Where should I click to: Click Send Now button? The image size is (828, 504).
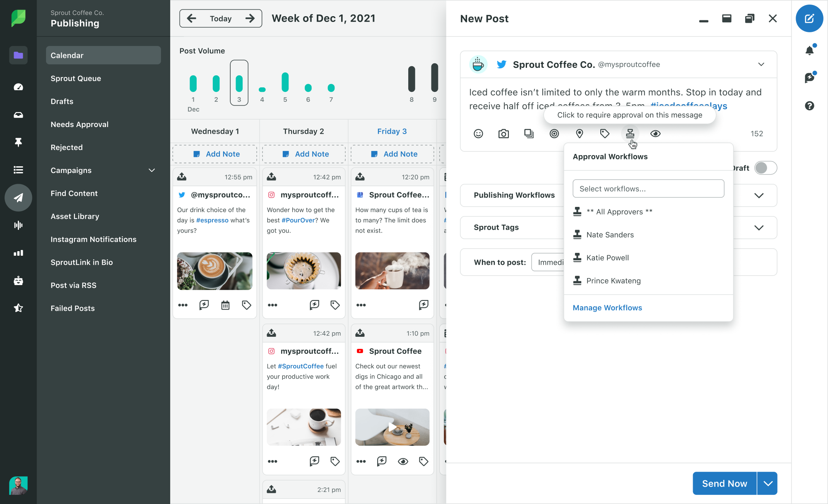(x=723, y=483)
